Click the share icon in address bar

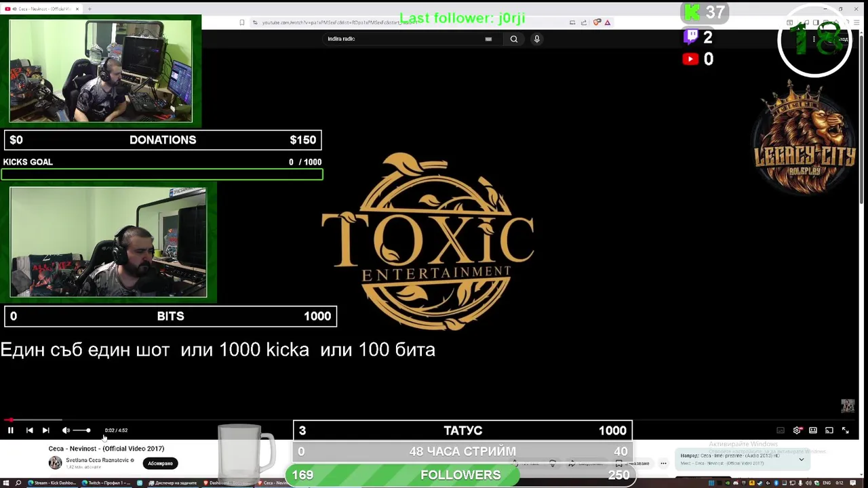pos(584,22)
